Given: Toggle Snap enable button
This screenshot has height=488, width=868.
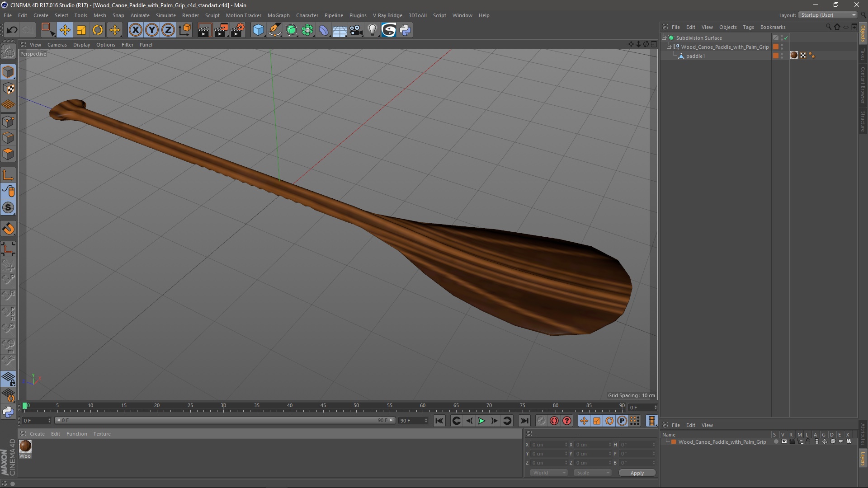Looking at the screenshot, I should coord(8,208).
